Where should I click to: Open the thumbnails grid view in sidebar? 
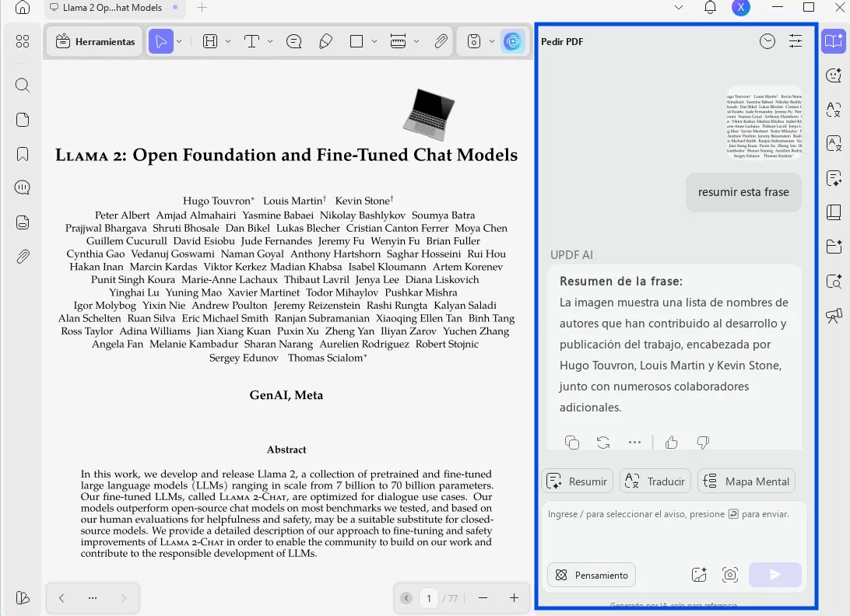coord(23,41)
